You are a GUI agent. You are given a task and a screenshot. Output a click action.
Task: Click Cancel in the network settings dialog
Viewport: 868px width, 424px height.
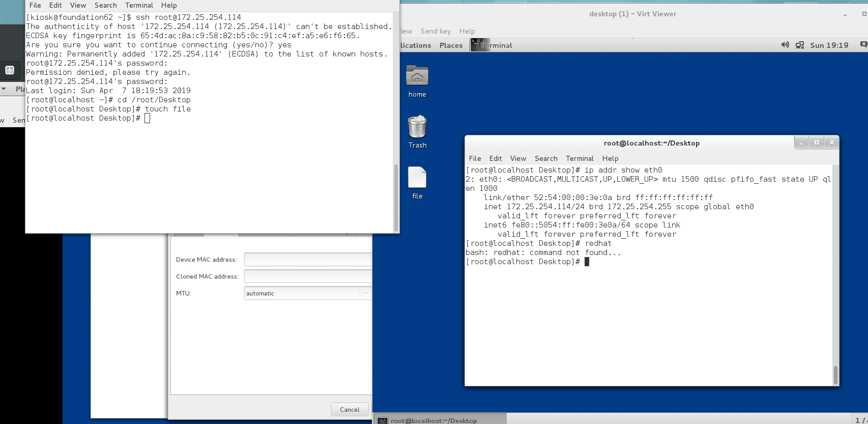tap(350, 409)
